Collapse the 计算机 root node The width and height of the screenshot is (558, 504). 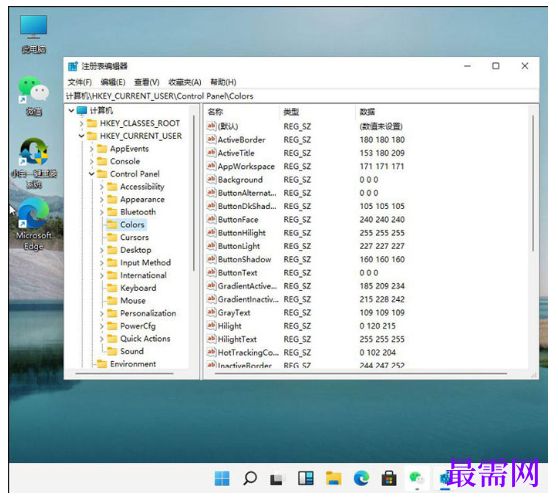(x=71, y=111)
